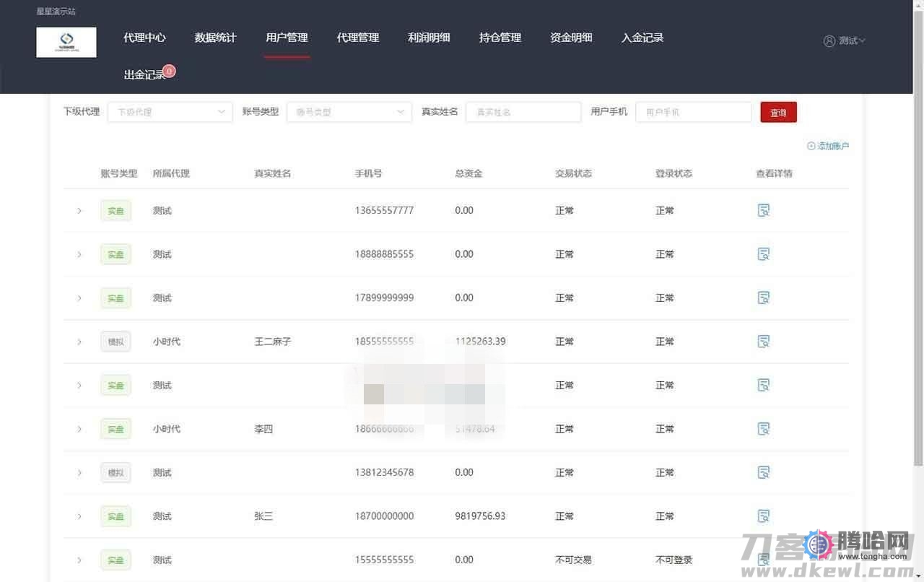This screenshot has width=924, height=582.
Task: Select 用户管理 menu item
Action: 287,38
